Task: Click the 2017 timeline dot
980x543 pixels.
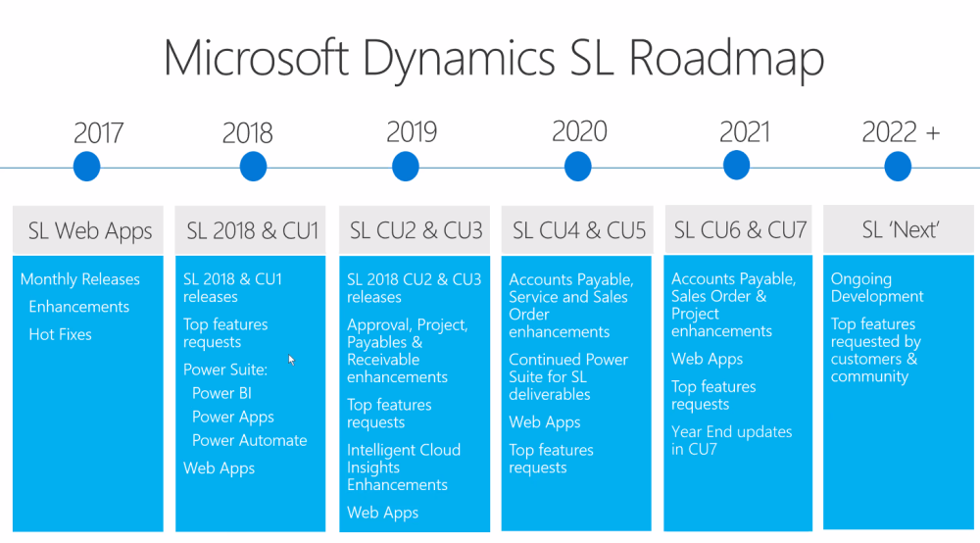Action: coord(87,168)
